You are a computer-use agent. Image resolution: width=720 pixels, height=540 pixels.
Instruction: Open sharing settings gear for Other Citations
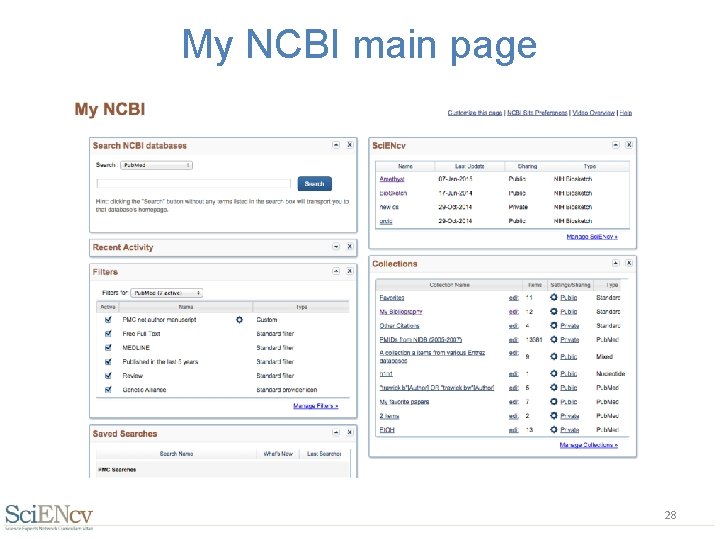point(554,326)
